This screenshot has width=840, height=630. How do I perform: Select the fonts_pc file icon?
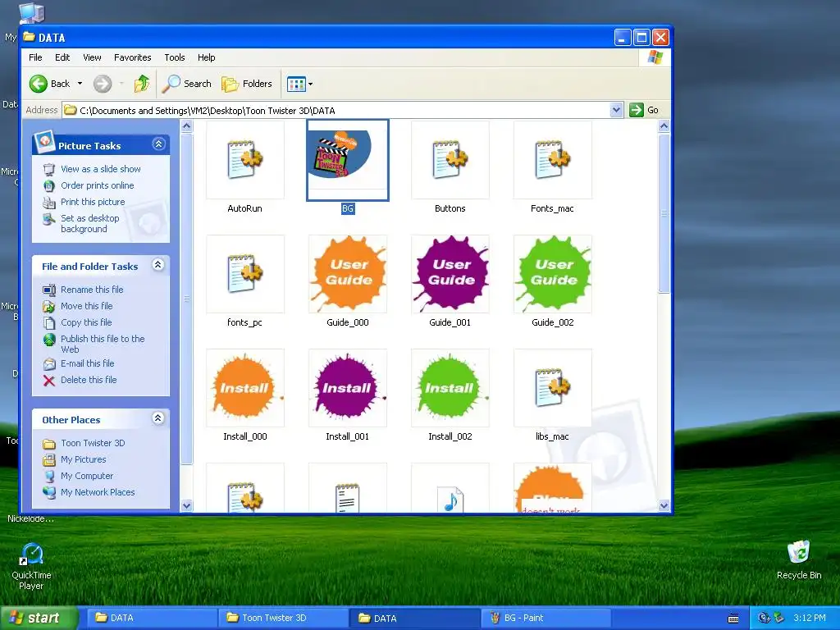pos(244,274)
